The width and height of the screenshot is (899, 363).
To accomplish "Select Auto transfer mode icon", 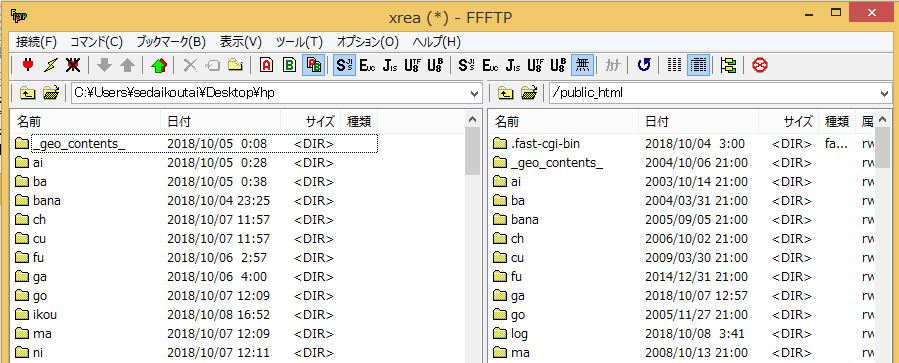I will (314, 65).
